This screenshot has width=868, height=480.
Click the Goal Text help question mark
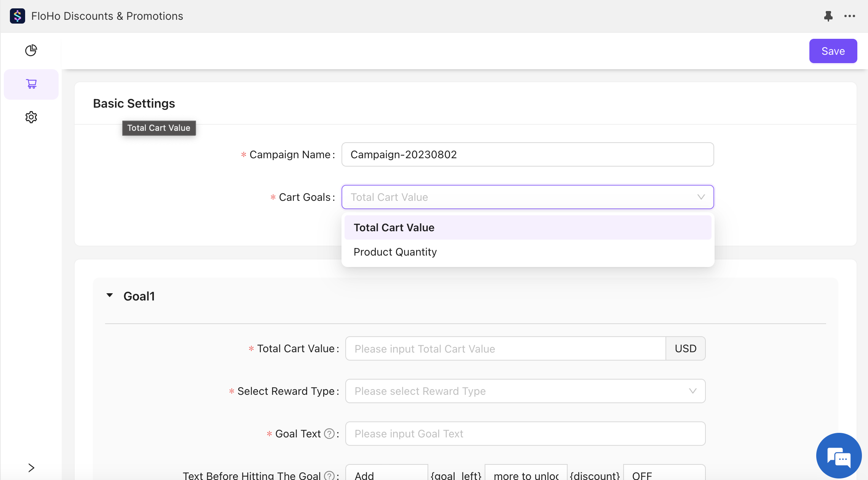pyautogui.click(x=329, y=434)
